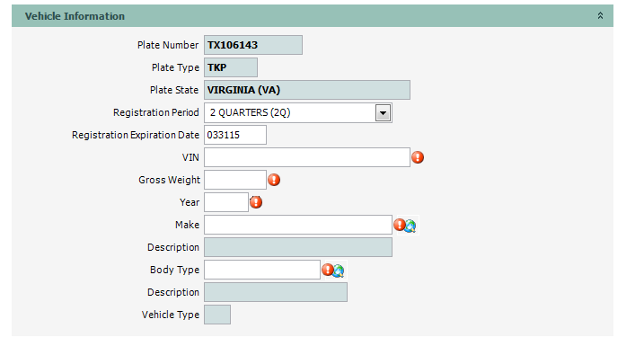Click the Make label
Image resolution: width=644 pixels, height=355 pixels.
click(x=188, y=225)
